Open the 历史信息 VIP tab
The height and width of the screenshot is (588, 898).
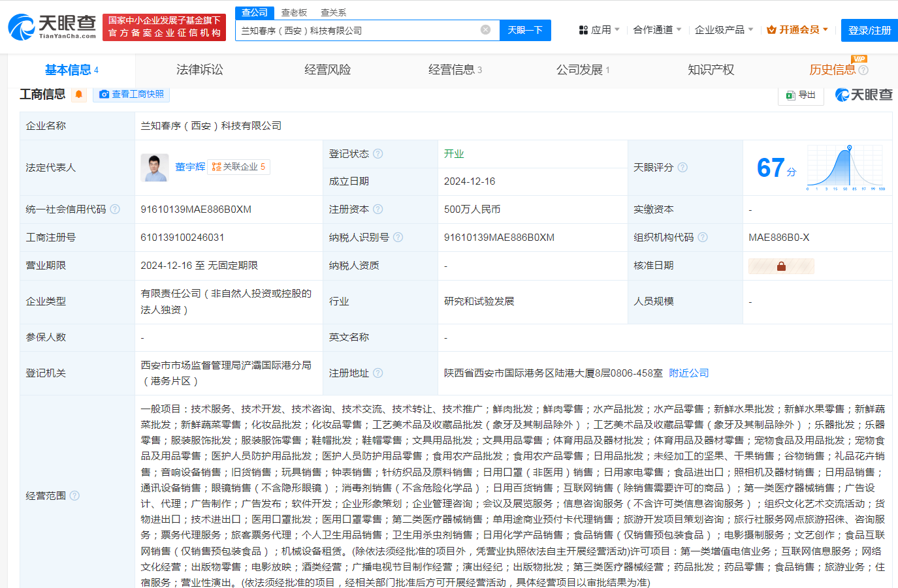click(x=833, y=70)
